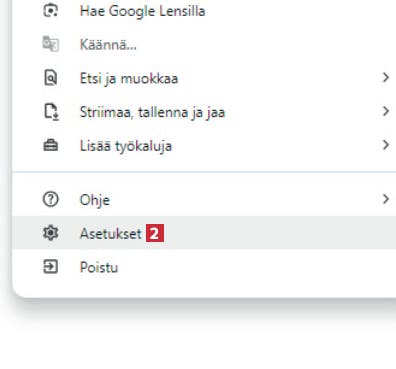Click the magnifier page icon beside Etsi ja muokkaa
This screenshot has width=396, height=369.
(51, 78)
